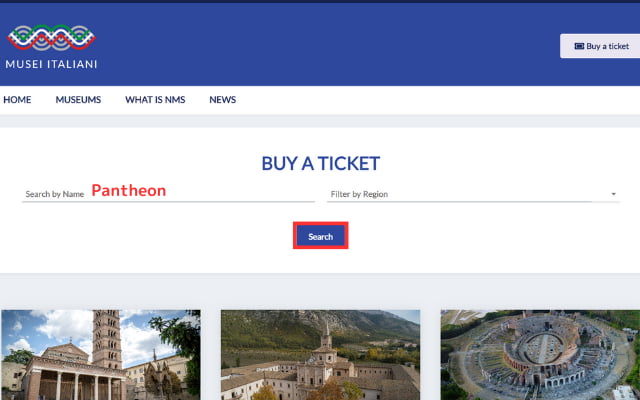Go to the HOME menu item
Image resolution: width=640 pixels, height=400 pixels.
pyautogui.click(x=17, y=100)
